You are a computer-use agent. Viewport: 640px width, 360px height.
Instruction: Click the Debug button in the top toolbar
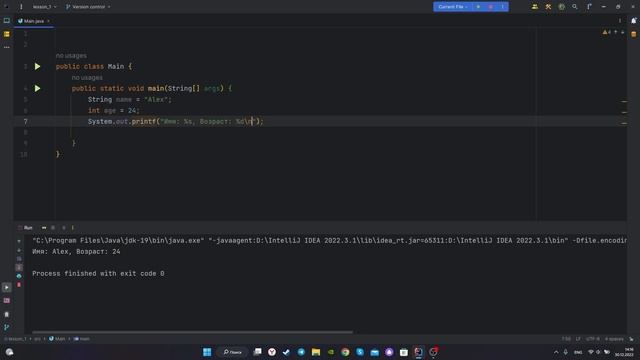491,7
